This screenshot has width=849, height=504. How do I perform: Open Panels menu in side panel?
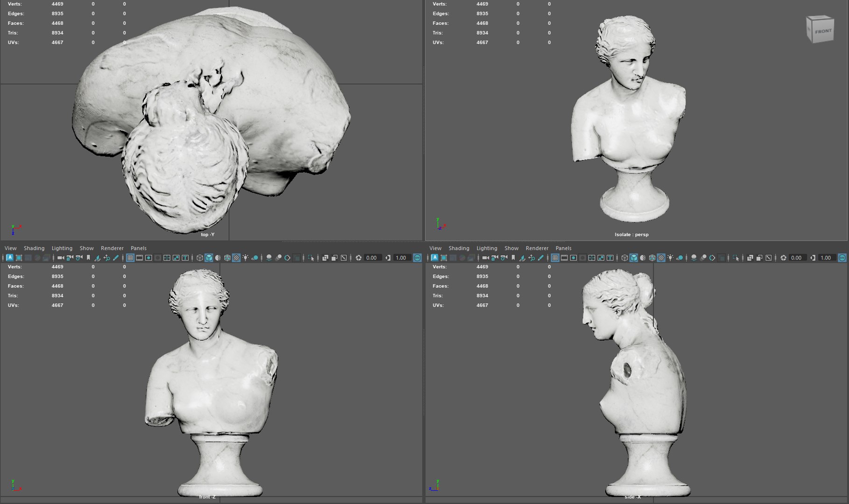564,248
